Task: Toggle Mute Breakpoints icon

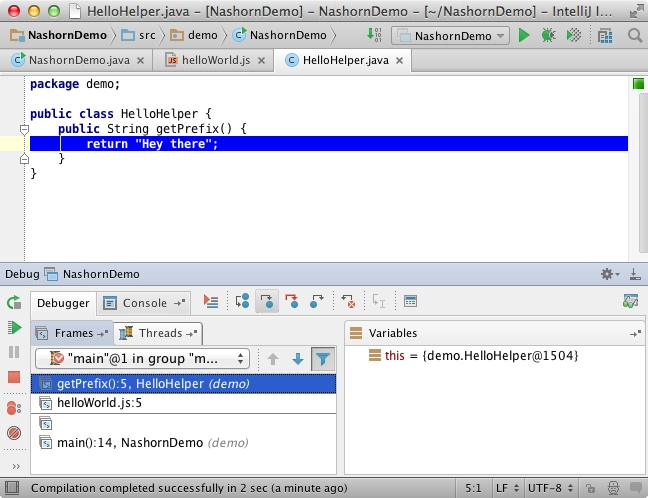Action: tap(14, 433)
